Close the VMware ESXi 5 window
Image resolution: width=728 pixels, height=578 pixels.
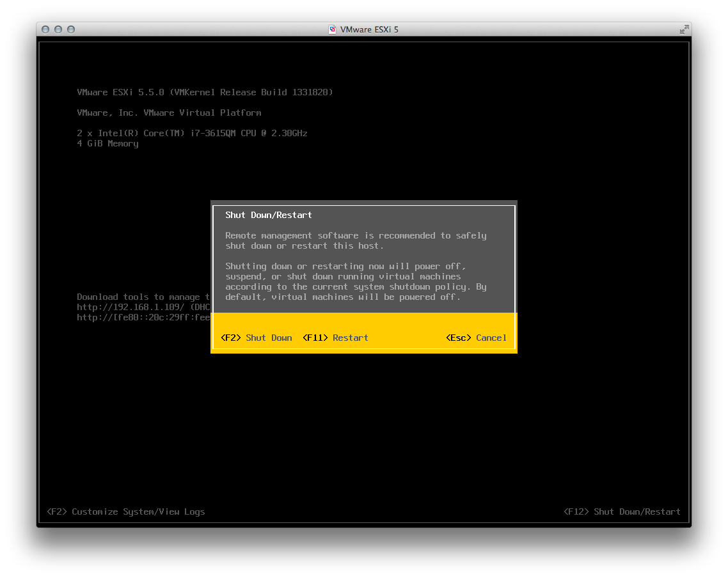pos(45,29)
